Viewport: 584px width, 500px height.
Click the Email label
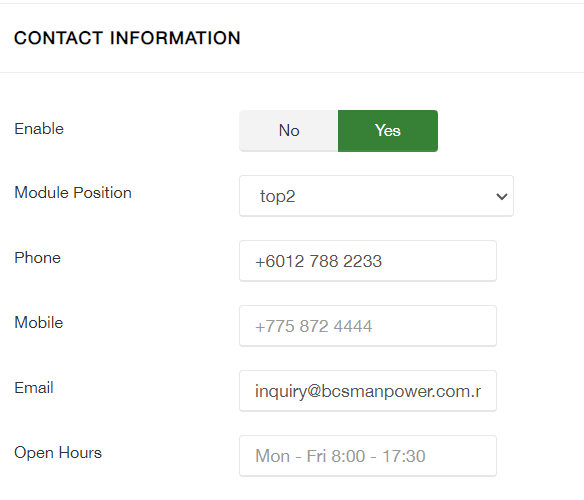tap(34, 388)
